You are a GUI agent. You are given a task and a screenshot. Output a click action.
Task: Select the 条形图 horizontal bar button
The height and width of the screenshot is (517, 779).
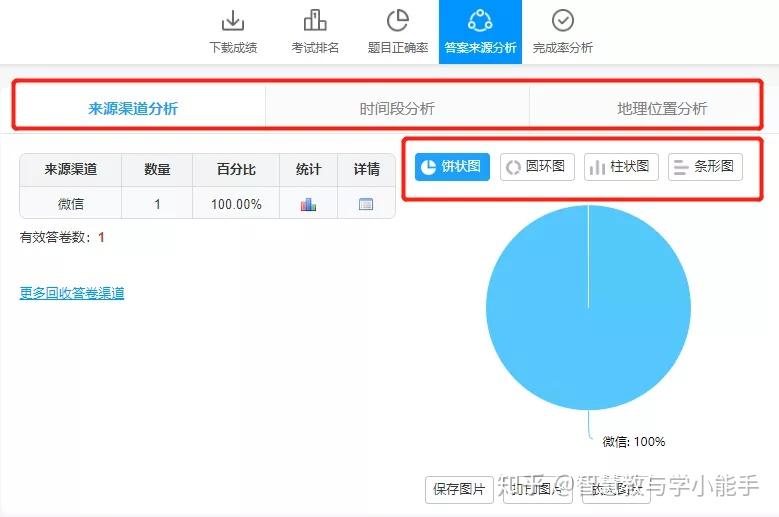pos(705,167)
